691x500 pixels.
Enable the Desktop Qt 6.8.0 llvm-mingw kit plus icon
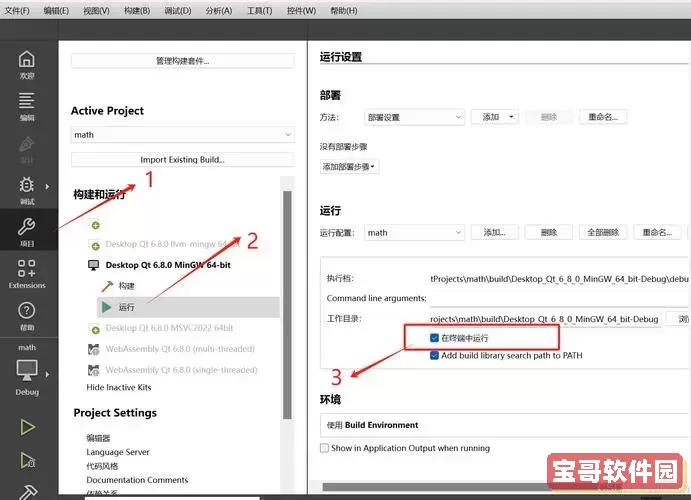pyautogui.click(x=95, y=245)
